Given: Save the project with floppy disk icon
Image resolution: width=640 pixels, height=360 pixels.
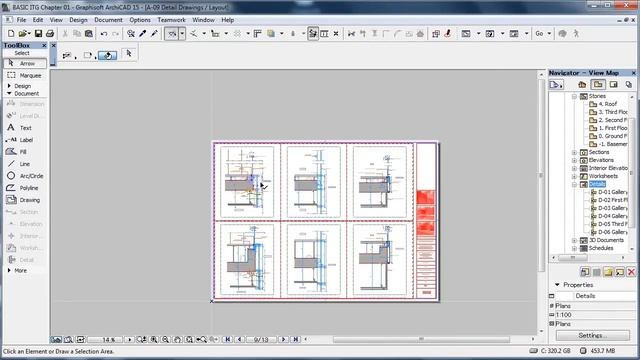Looking at the screenshot, I should (x=38, y=33).
